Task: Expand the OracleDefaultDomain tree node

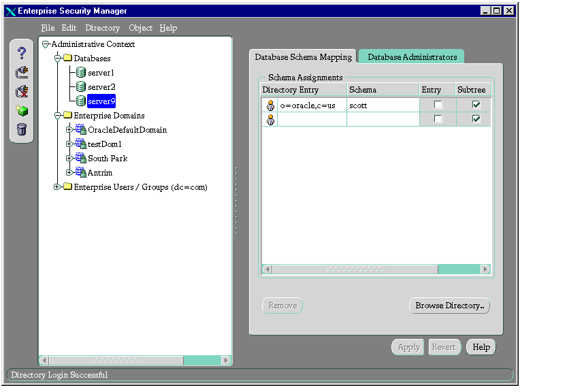Action: tap(69, 130)
